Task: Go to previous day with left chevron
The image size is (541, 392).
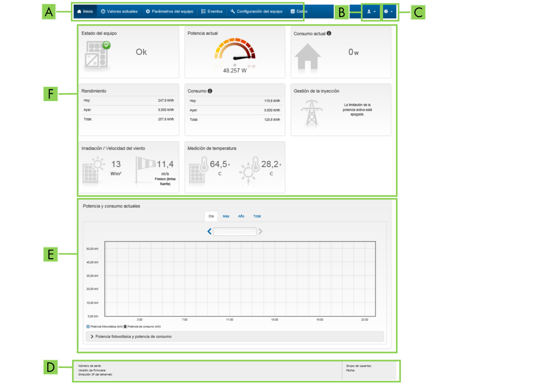Action: [209, 231]
